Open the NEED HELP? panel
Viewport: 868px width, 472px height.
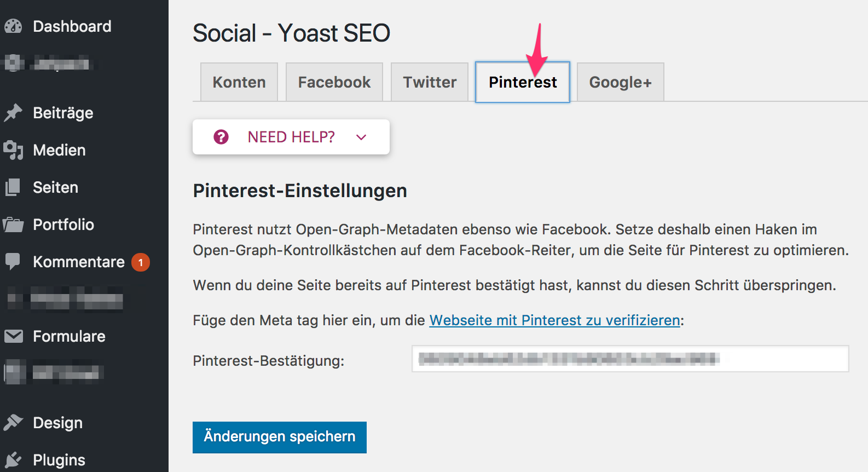click(x=291, y=137)
